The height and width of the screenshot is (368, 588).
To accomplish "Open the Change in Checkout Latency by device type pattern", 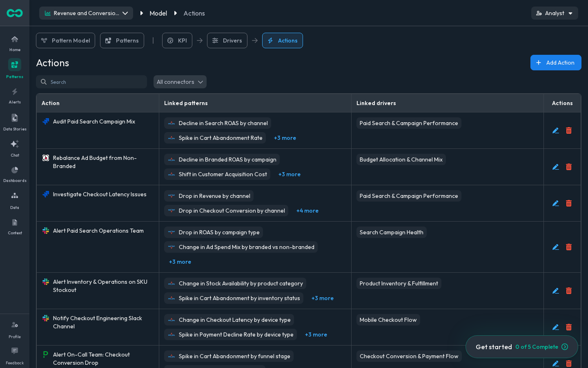I will (x=229, y=320).
